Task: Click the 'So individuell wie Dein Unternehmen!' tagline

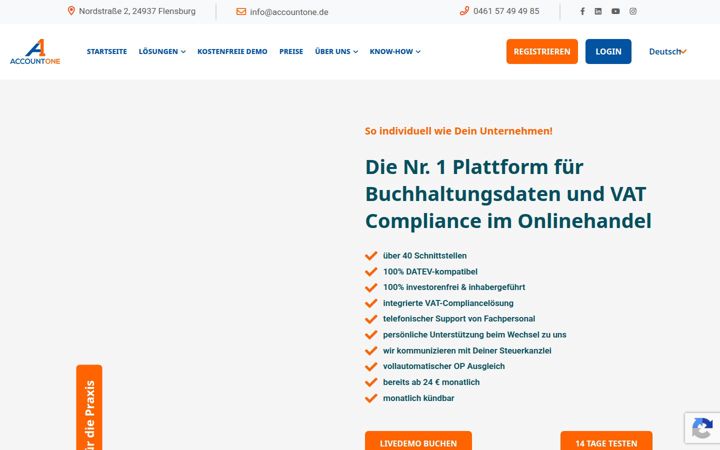Action: coord(459,131)
